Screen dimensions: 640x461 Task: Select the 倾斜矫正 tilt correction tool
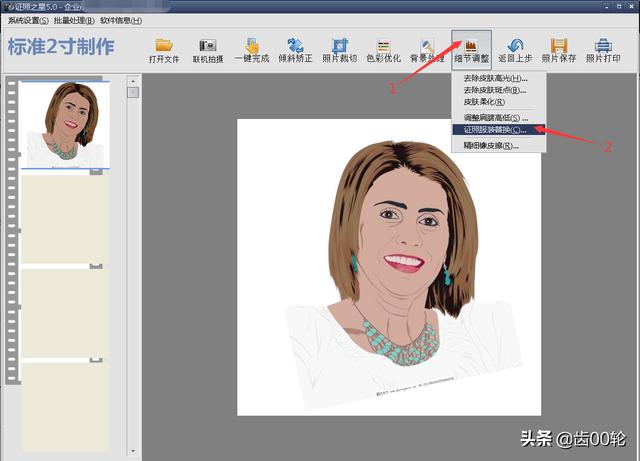coord(295,46)
